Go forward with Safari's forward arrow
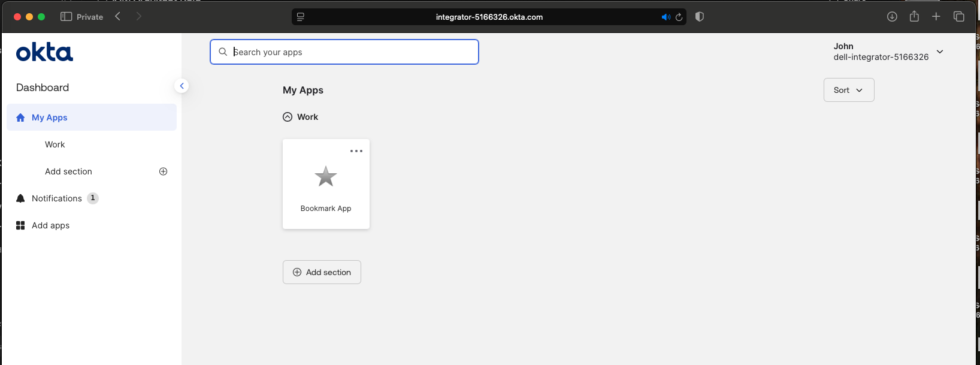This screenshot has width=980, height=365. [x=139, y=16]
